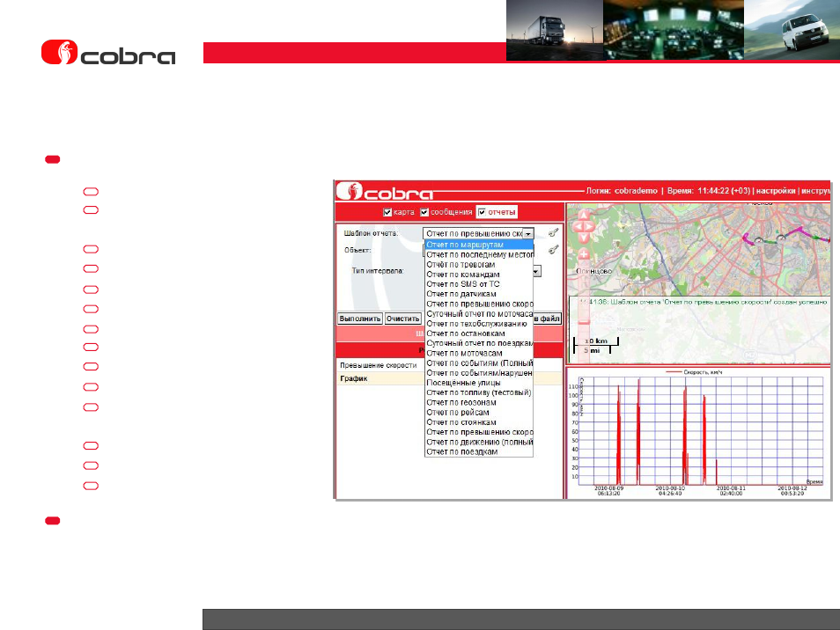Pan the map up arrow
Screen dimensions: 840x630
tap(584, 216)
